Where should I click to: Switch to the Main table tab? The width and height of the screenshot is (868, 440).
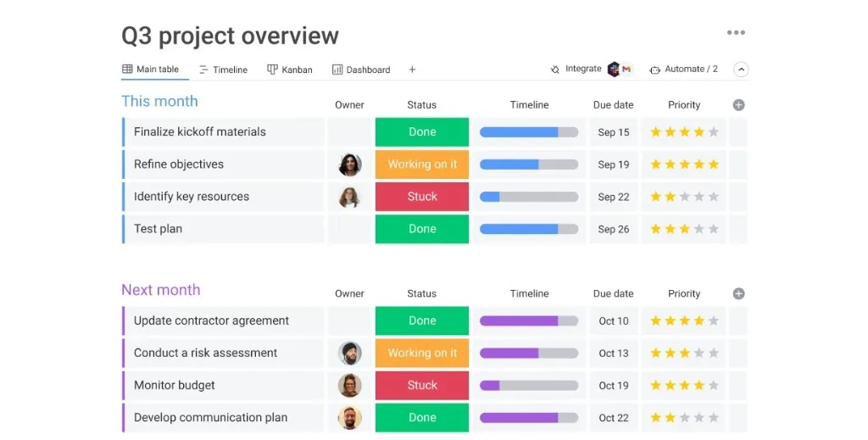(151, 70)
